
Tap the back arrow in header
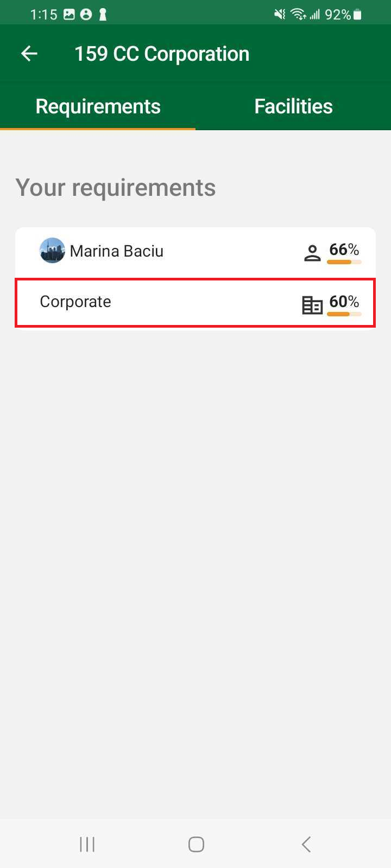[x=29, y=53]
